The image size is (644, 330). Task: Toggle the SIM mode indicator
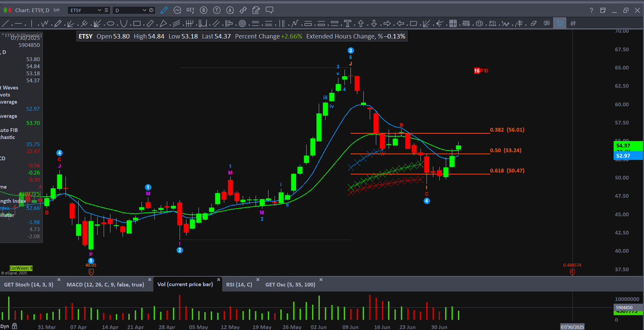[56, 10]
